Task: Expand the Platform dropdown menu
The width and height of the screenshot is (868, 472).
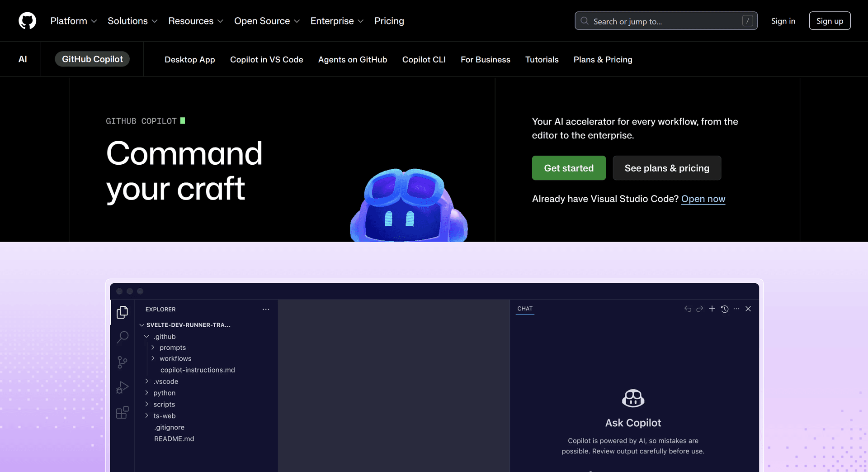Action: (x=74, y=21)
